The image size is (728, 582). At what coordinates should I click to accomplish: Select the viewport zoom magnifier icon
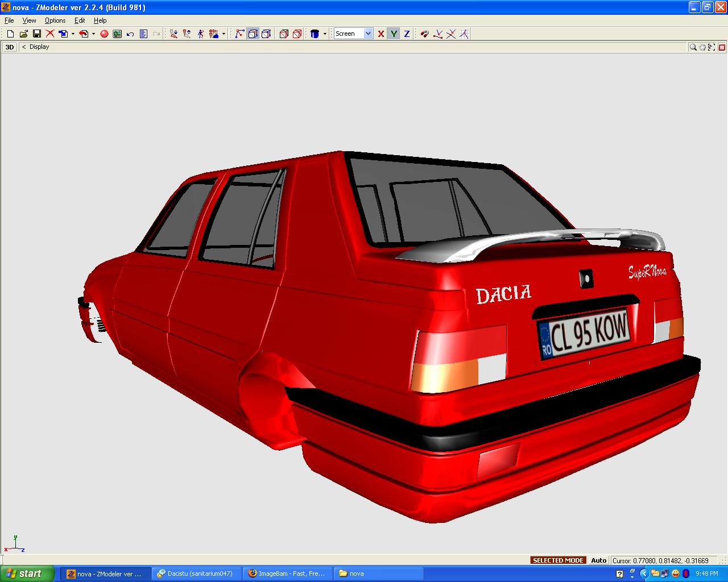(x=693, y=47)
